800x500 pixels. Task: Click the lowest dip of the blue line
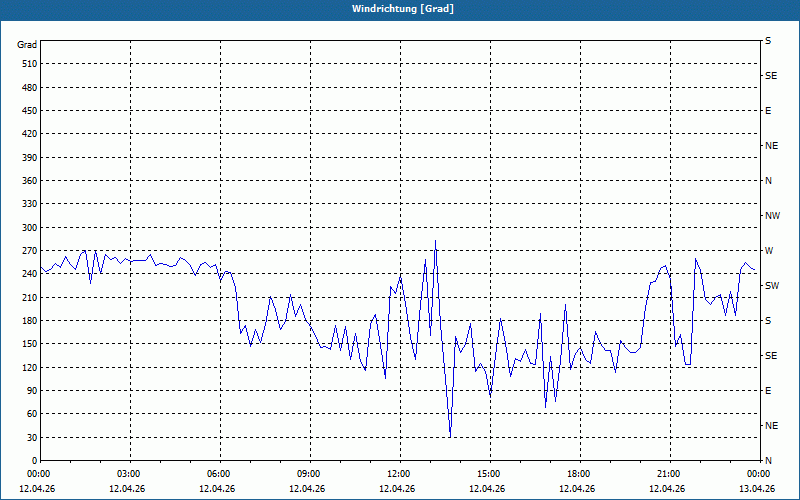[x=450, y=437]
